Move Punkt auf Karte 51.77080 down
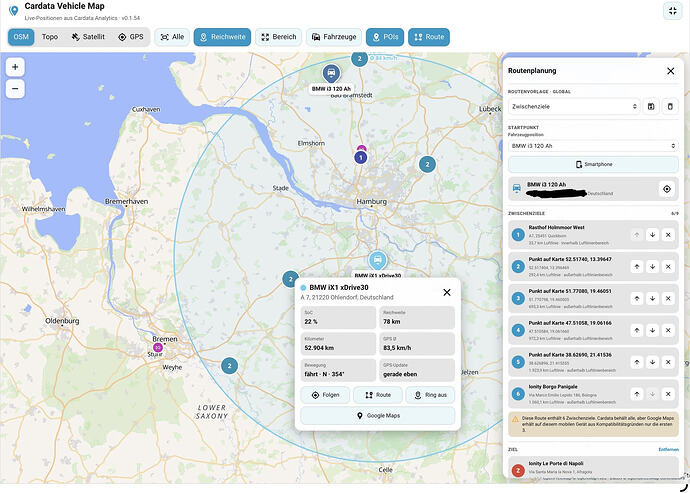Viewport: 690px width, 493px height. click(x=652, y=298)
